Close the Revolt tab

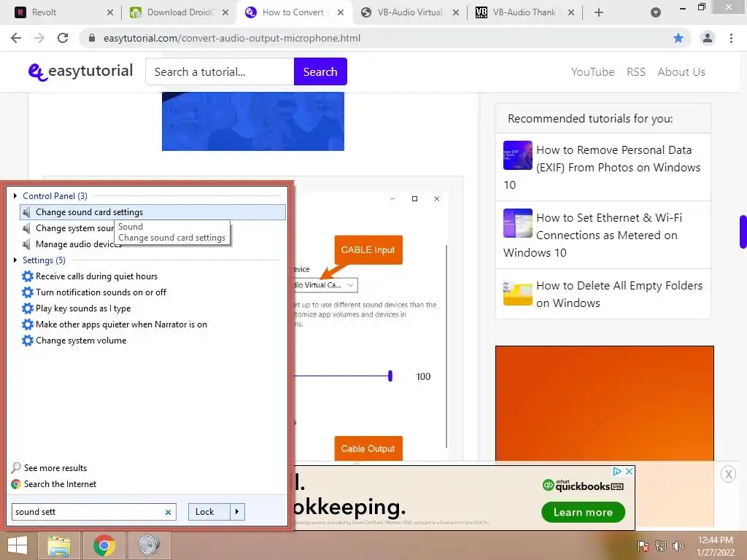110,12
